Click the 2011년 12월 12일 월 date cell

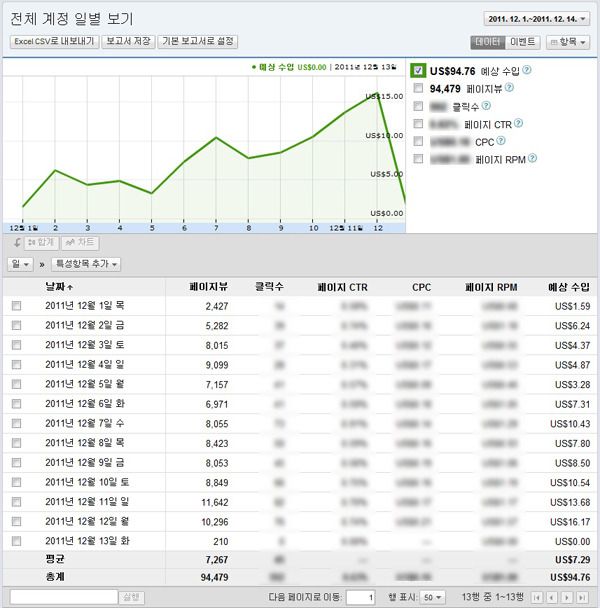[87, 522]
